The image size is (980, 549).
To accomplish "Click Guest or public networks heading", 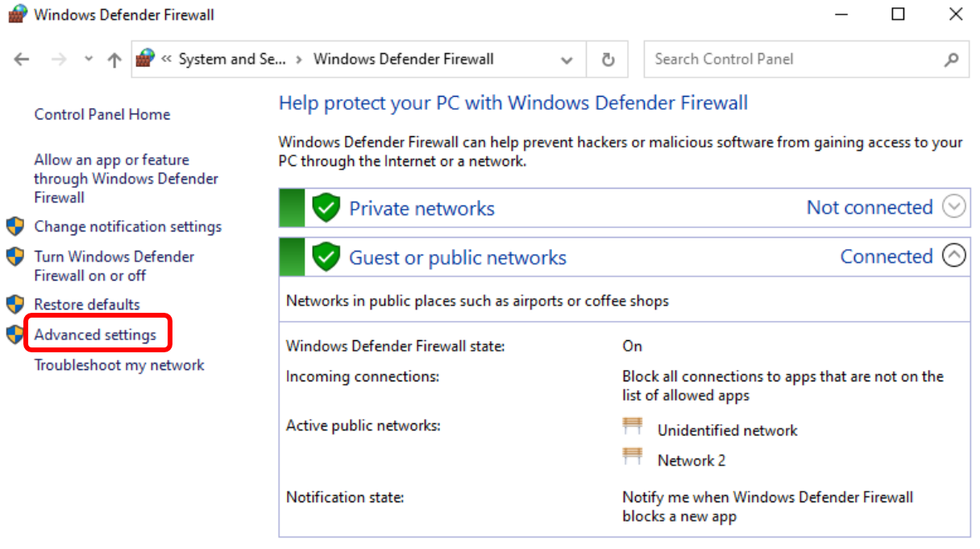I will 458,257.
